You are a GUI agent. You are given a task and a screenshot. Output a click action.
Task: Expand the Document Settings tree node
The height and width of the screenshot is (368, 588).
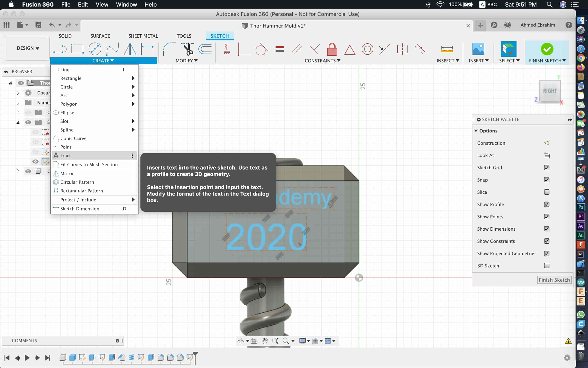(18, 93)
